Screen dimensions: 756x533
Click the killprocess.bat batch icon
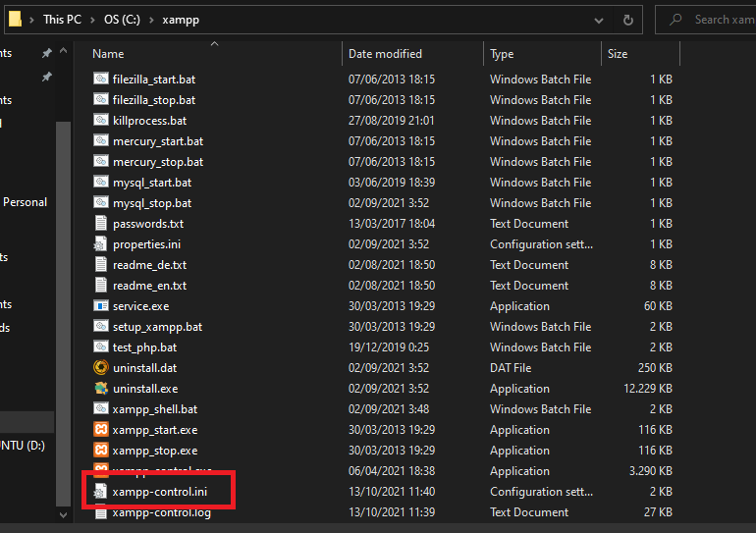click(x=100, y=121)
